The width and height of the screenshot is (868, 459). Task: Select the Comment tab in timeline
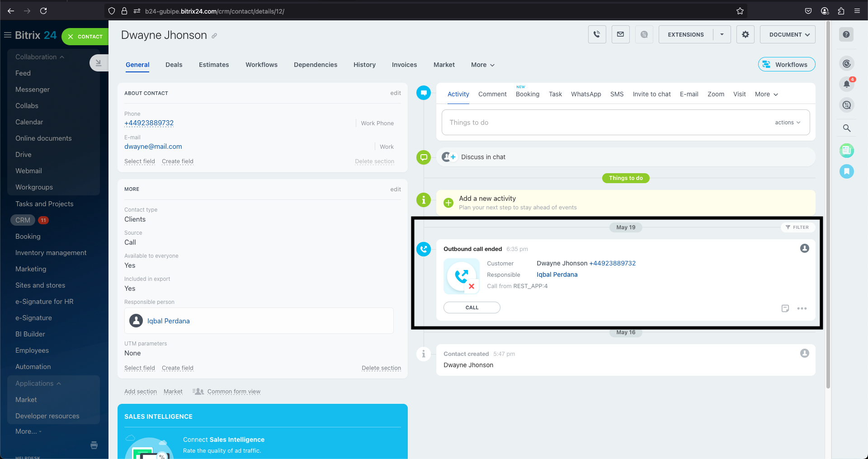(492, 94)
